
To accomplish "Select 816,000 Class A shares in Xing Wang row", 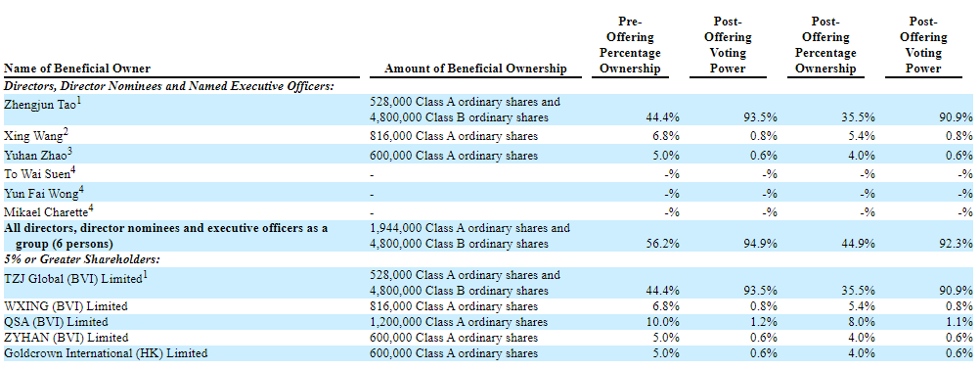I will tap(454, 136).
